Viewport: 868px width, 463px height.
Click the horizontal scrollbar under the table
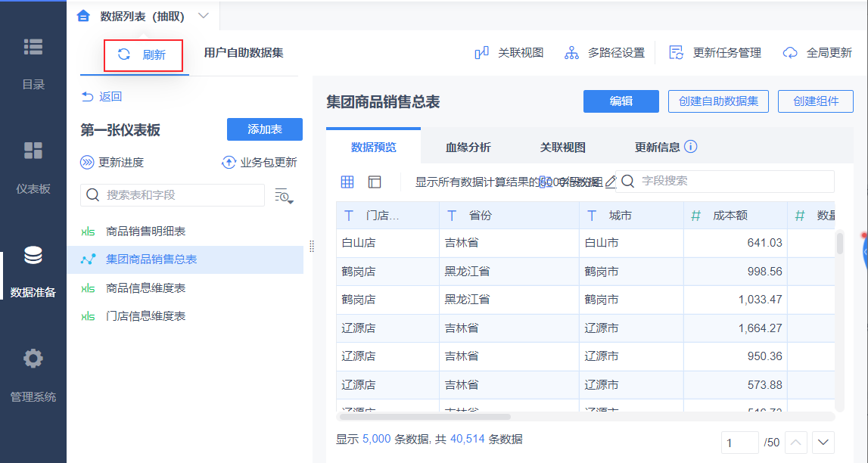[x=424, y=417]
